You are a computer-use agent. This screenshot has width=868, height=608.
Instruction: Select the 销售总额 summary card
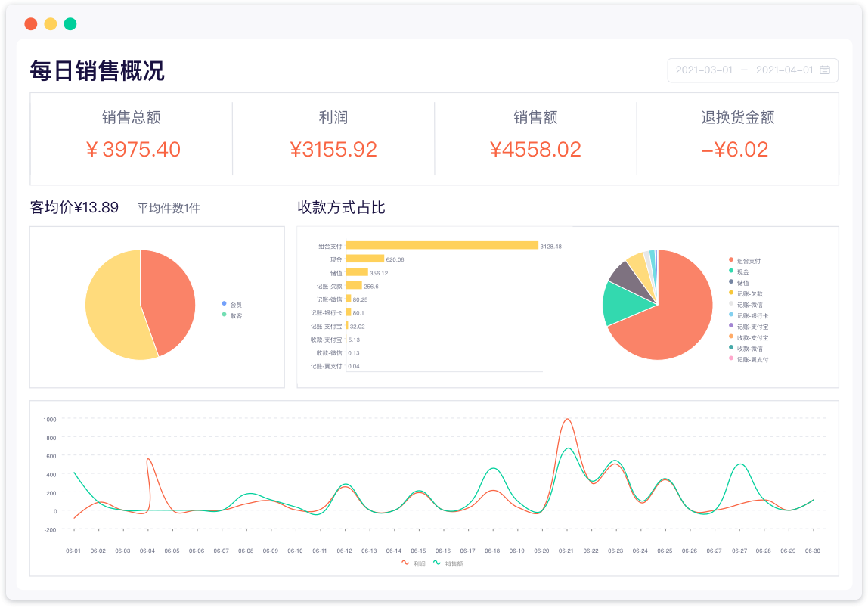point(132,138)
